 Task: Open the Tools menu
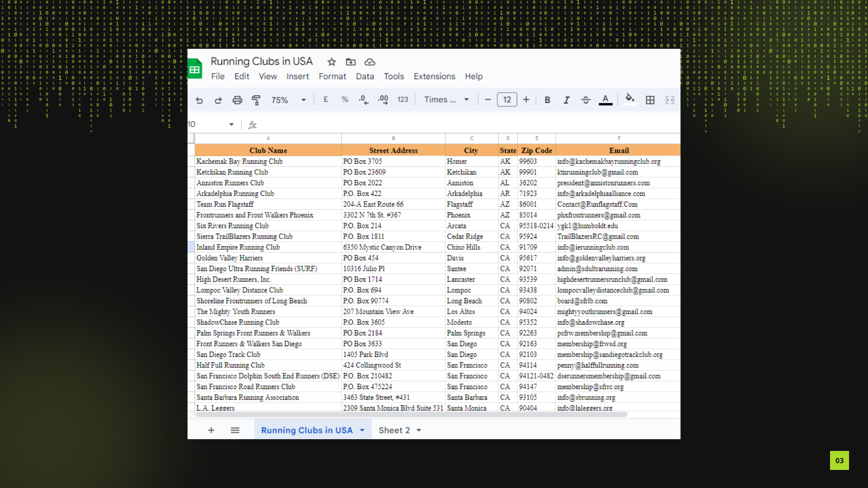tap(394, 76)
